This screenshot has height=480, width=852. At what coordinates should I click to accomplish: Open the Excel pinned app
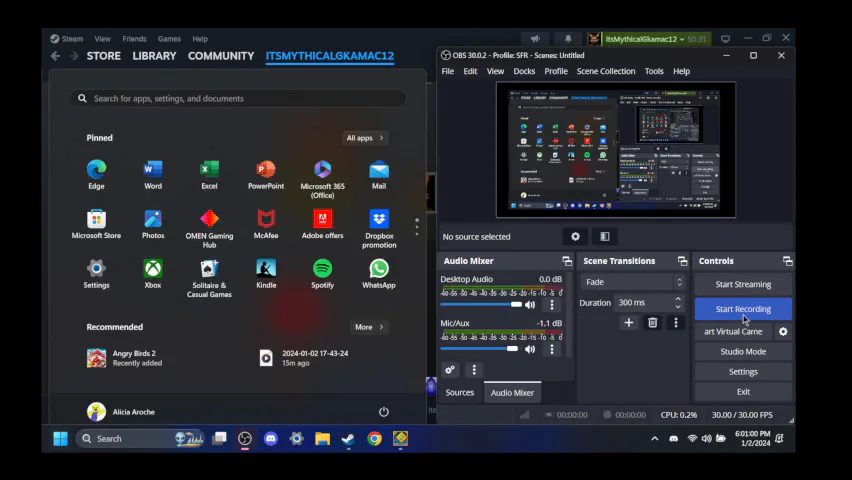209,174
